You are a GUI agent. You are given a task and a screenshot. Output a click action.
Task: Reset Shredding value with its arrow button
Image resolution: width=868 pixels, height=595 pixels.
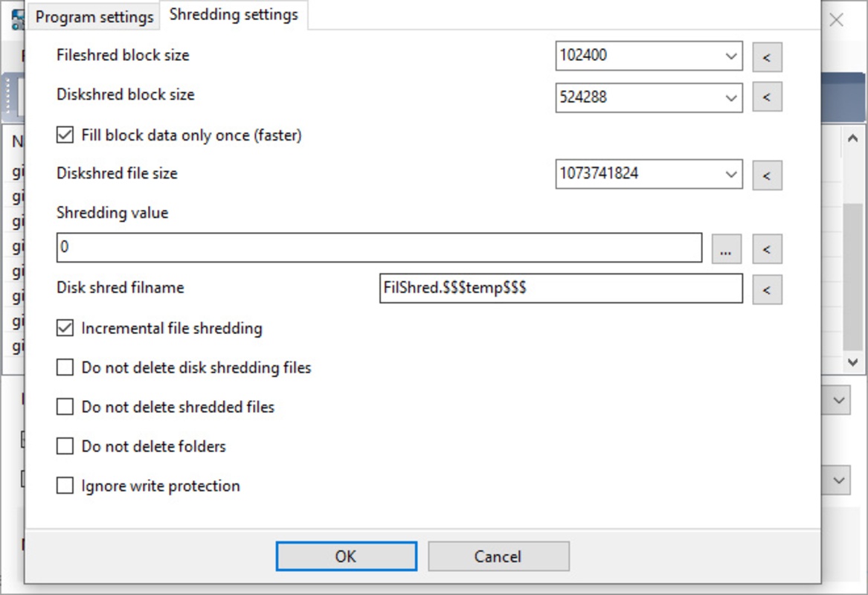(x=767, y=249)
